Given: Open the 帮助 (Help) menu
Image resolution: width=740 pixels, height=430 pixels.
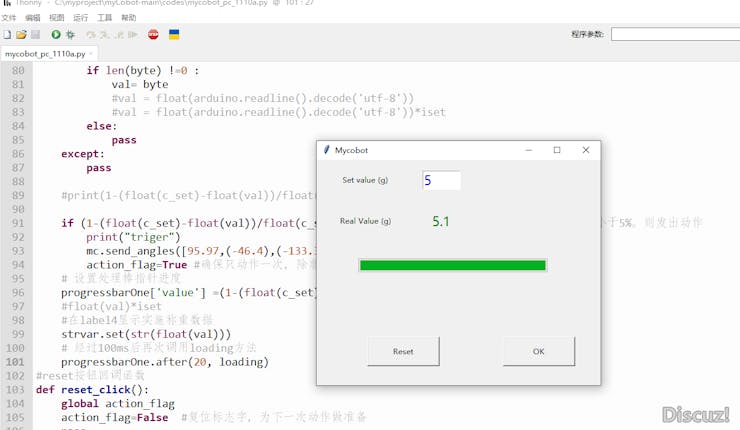Looking at the screenshot, I should coord(129,18).
